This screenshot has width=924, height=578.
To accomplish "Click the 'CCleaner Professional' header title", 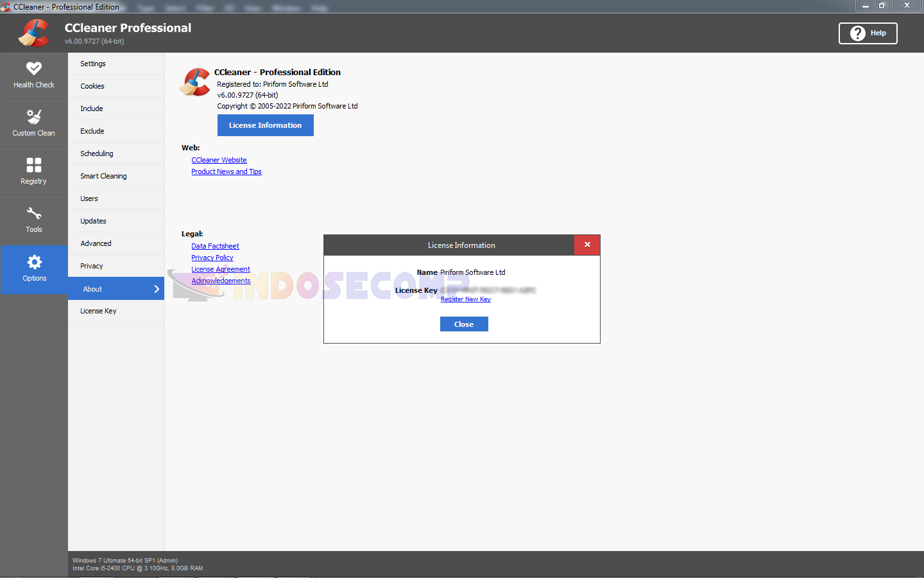I will coord(128,28).
